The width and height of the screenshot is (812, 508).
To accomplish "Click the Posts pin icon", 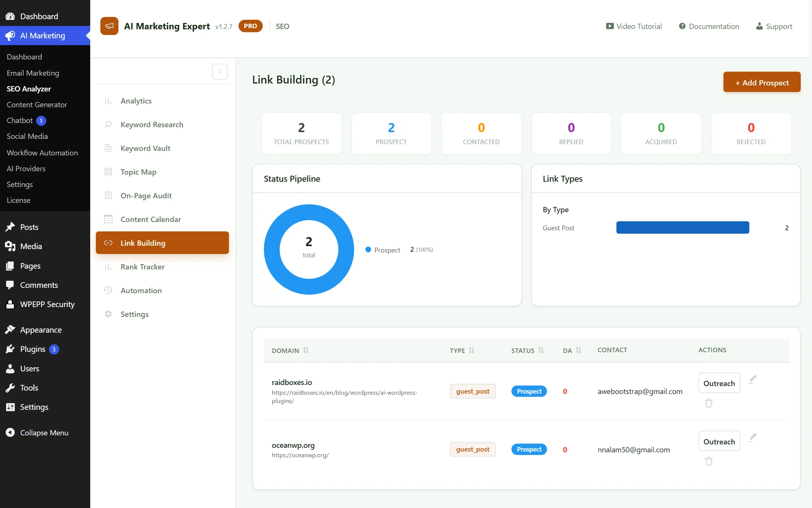I will click(x=10, y=227).
